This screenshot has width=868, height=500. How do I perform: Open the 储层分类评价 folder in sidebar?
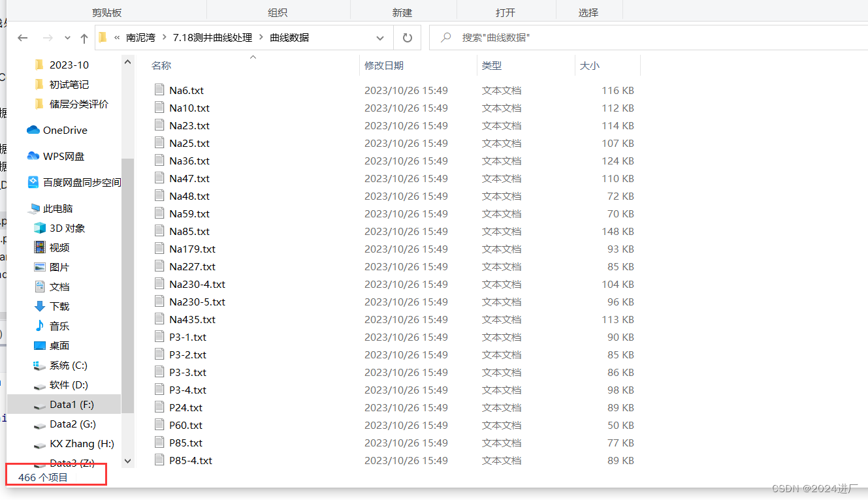(x=79, y=104)
